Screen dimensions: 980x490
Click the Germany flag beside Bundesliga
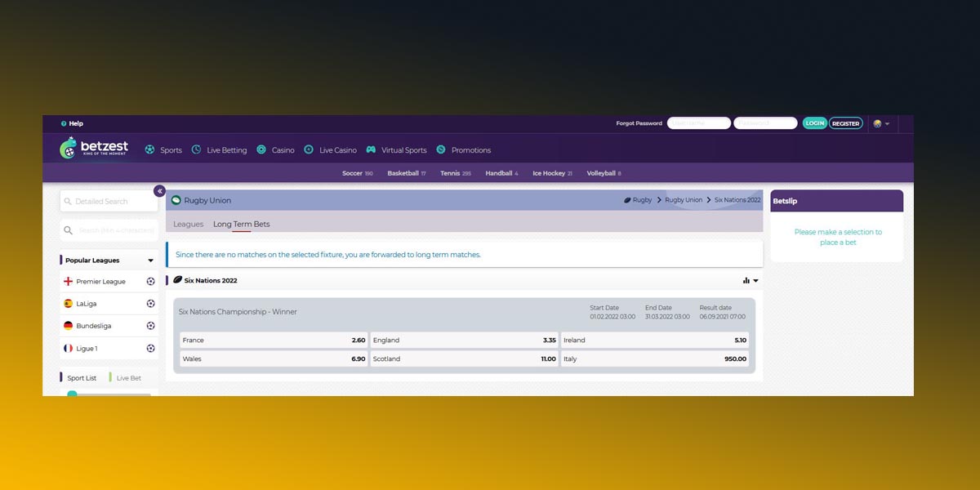point(68,325)
